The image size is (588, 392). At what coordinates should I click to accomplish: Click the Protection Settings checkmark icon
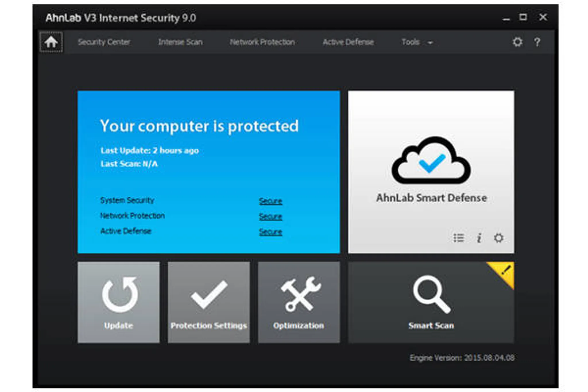tap(209, 294)
